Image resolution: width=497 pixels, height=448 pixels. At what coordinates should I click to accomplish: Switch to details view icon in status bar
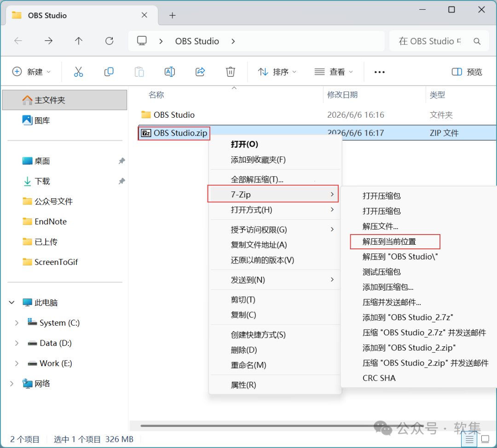pyautogui.click(x=469, y=439)
